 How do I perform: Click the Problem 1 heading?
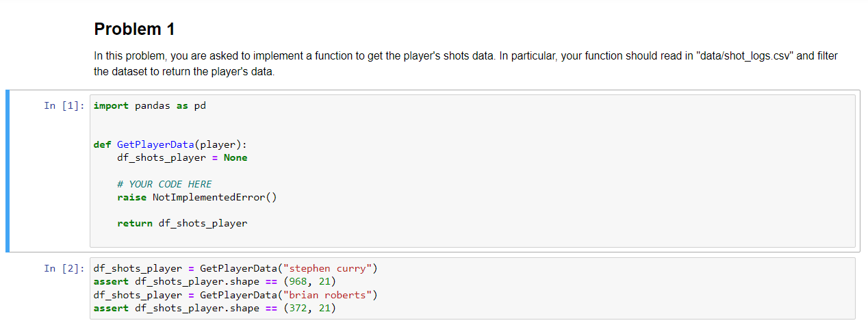coord(134,29)
